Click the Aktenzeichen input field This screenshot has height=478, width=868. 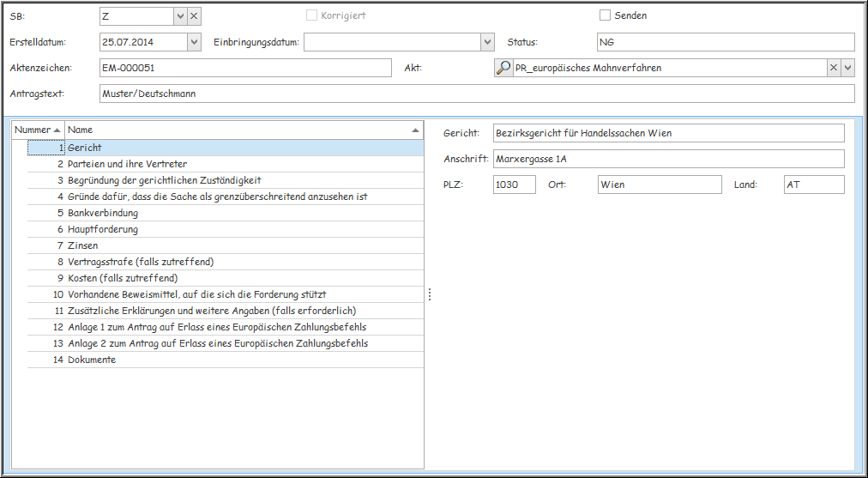[x=244, y=68]
